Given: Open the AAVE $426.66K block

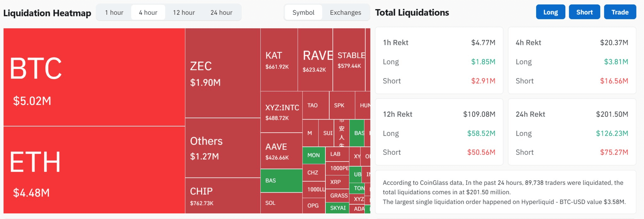Looking at the screenshot, I should (281, 151).
